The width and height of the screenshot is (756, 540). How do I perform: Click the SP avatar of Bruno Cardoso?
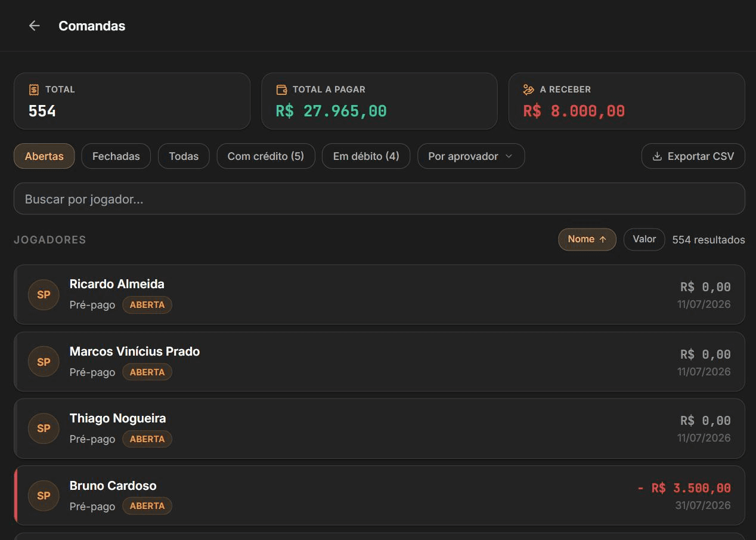(44, 496)
